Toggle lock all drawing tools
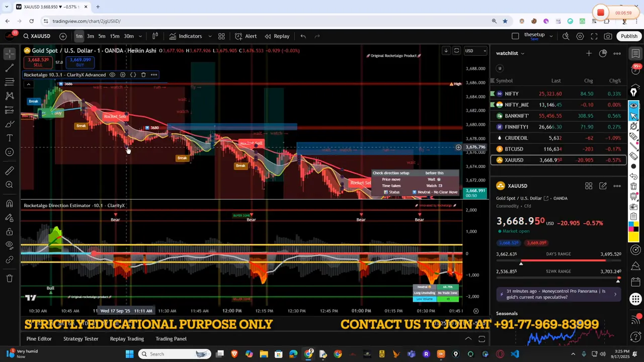 [9, 232]
